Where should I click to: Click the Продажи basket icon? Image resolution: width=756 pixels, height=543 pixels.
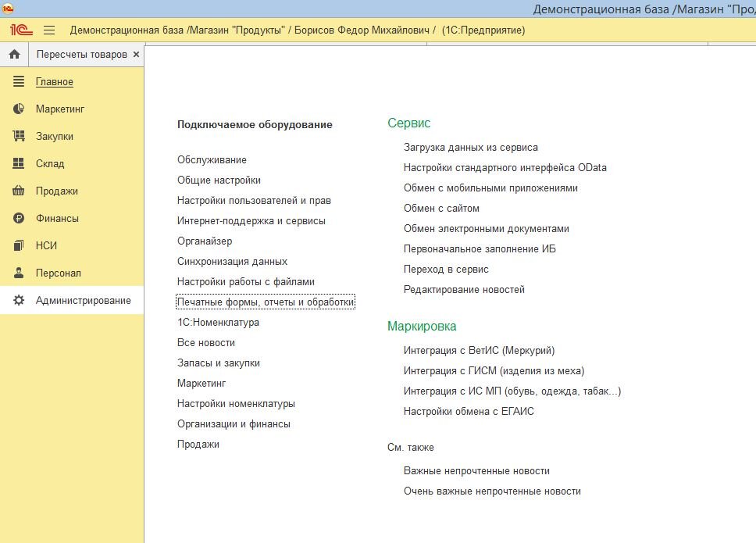coord(18,191)
